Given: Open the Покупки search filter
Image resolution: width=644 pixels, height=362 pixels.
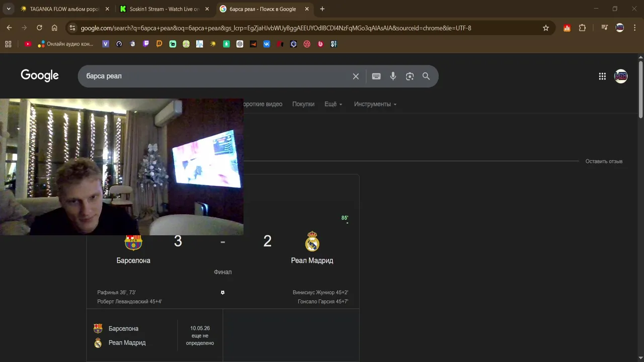Looking at the screenshot, I should point(303,104).
